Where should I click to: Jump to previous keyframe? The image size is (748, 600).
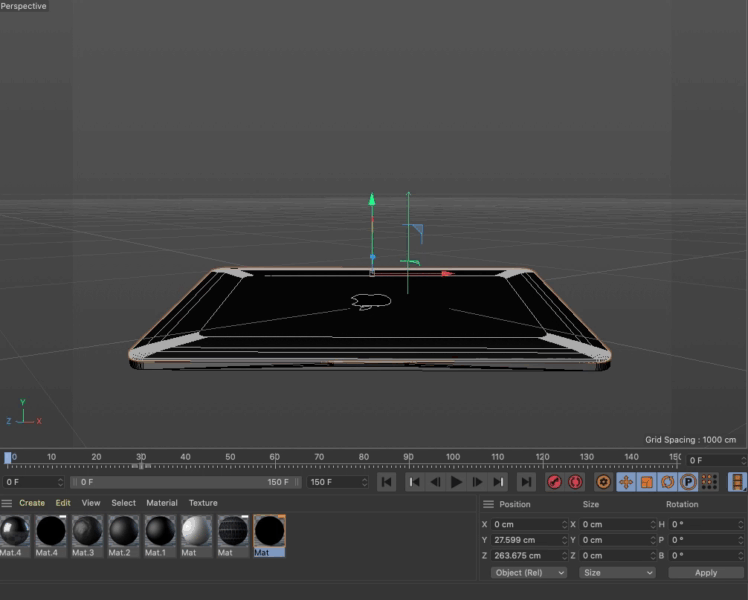tap(414, 482)
